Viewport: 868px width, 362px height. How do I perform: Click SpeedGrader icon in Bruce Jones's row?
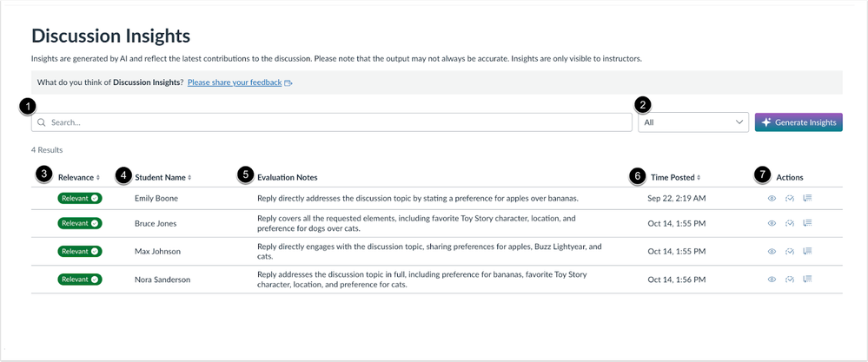[x=790, y=223]
